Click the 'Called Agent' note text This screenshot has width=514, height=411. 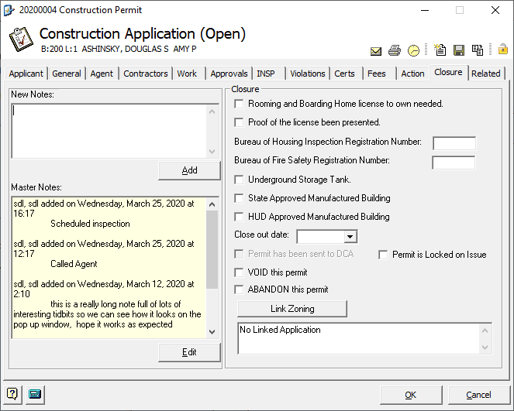point(74,264)
